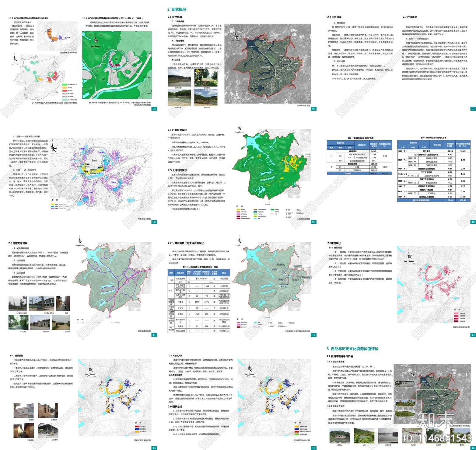Screen dimensions: 476x450
Task: Click the page number badge 08
Action: point(154,222)
